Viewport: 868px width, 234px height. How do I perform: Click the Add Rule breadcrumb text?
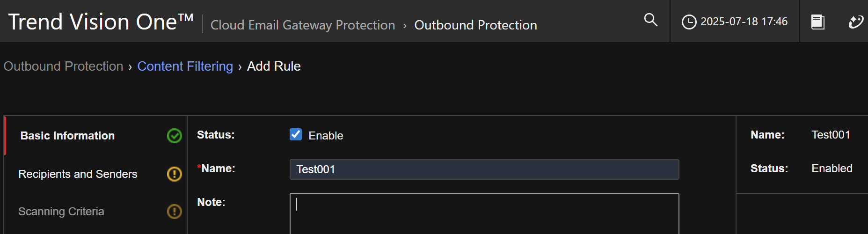point(274,66)
